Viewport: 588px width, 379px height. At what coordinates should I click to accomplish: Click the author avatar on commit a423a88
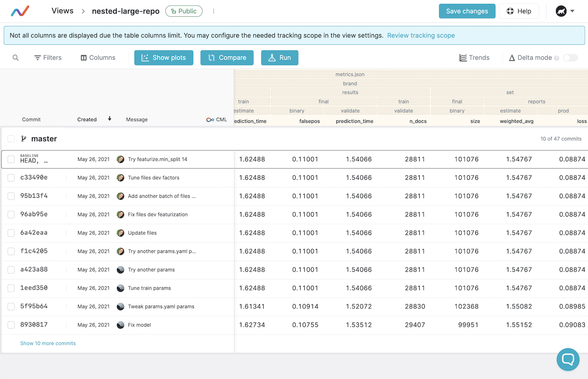pyautogui.click(x=121, y=270)
